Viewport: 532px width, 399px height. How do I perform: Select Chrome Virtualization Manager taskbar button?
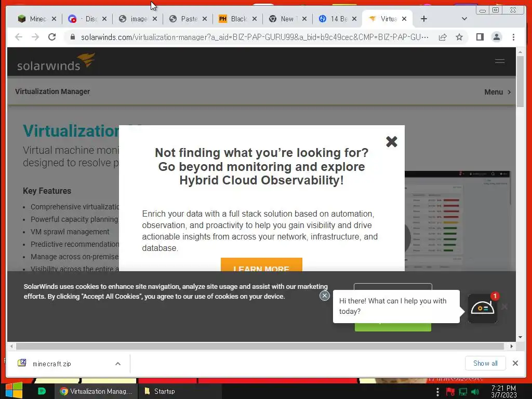[x=96, y=391]
